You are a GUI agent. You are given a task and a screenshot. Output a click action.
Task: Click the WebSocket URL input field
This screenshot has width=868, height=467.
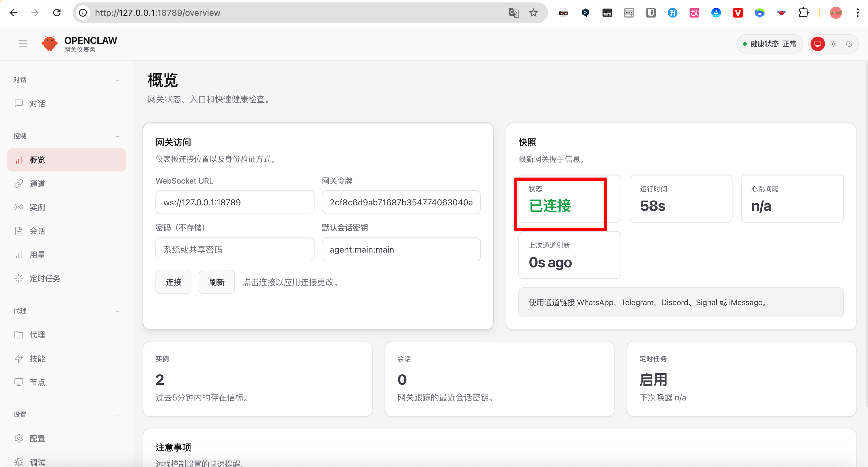234,202
